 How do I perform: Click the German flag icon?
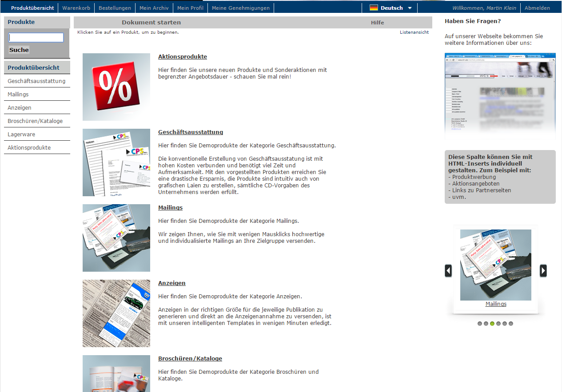tap(374, 8)
